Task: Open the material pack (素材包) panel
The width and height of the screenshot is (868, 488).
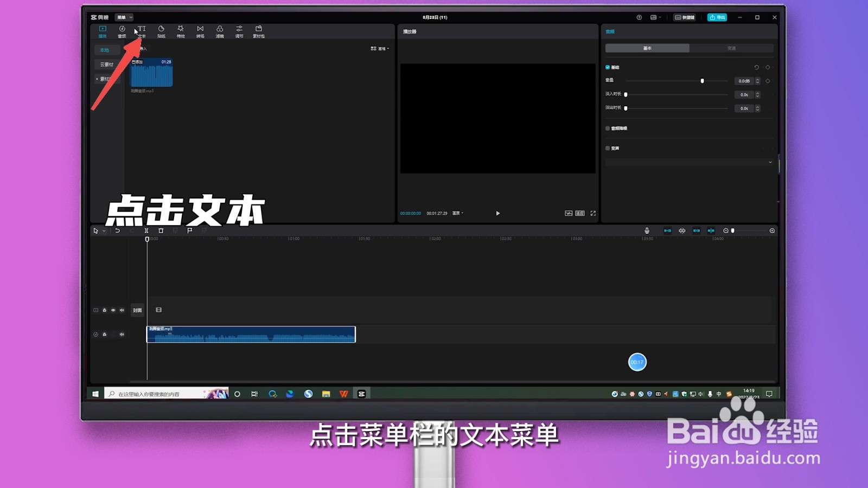Action: click(x=259, y=31)
